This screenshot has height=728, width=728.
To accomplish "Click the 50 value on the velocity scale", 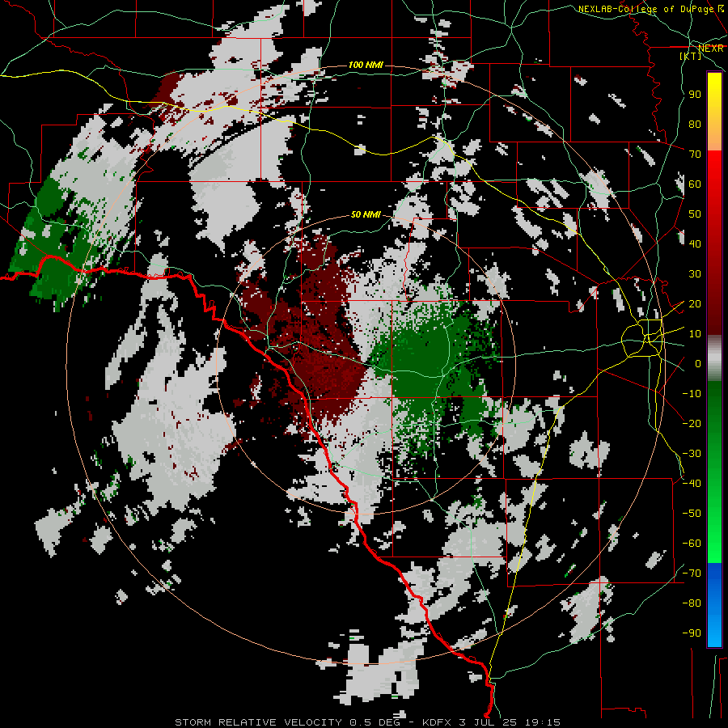I will (695, 214).
